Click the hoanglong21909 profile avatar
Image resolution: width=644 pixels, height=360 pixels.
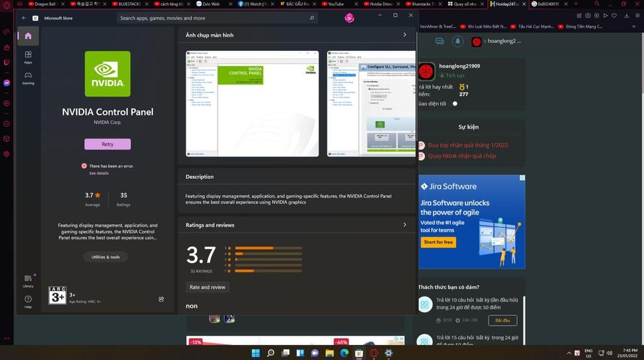coord(427,71)
